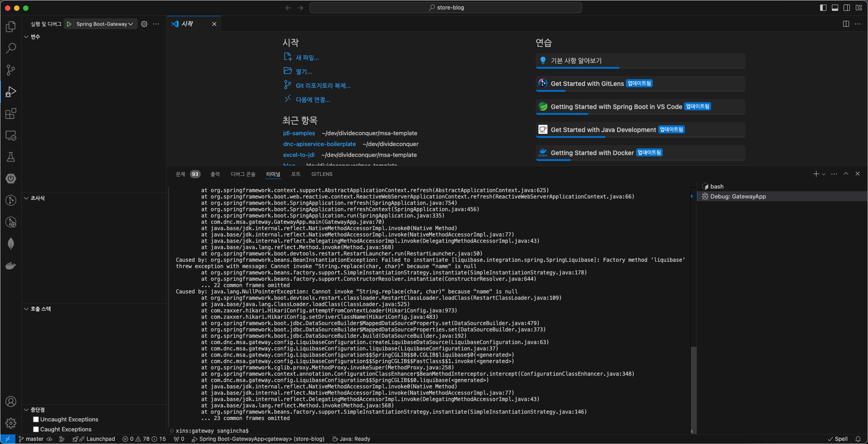Open the excel-to-jdl recent folder
The width and height of the screenshot is (868, 444).
tap(299, 155)
